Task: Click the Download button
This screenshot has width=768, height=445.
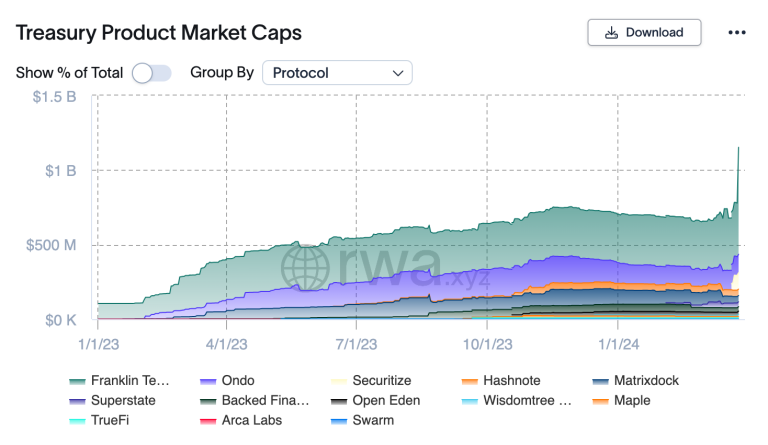Action: pos(644,32)
